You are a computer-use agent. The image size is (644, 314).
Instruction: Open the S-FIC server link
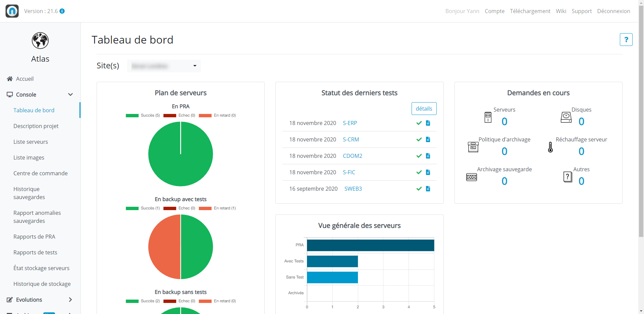pos(349,172)
